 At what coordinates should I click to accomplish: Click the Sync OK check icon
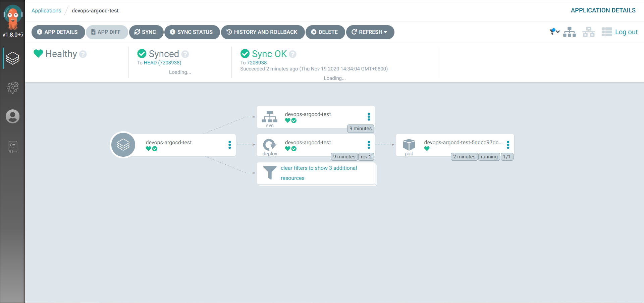[x=245, y=54]
